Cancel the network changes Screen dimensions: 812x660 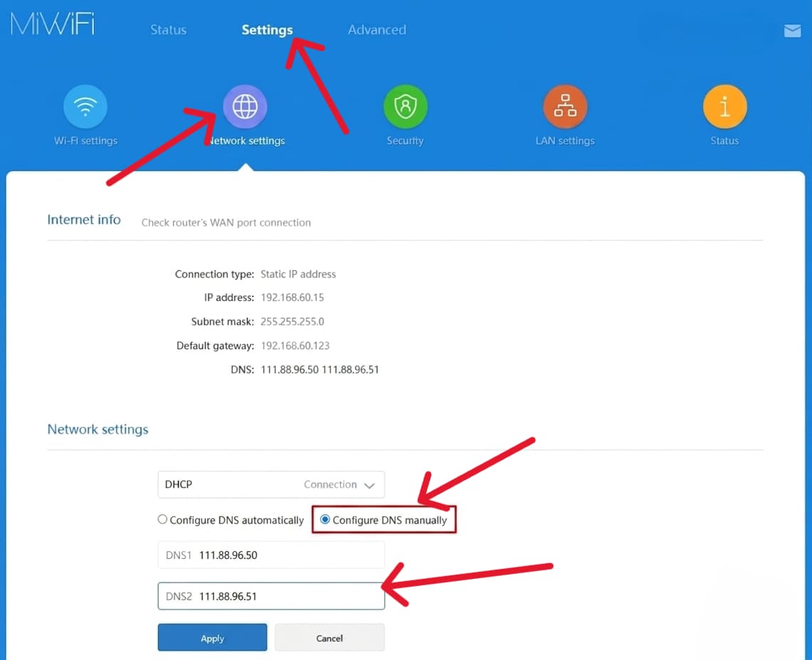pyautogui.click(x=329, y=638)
